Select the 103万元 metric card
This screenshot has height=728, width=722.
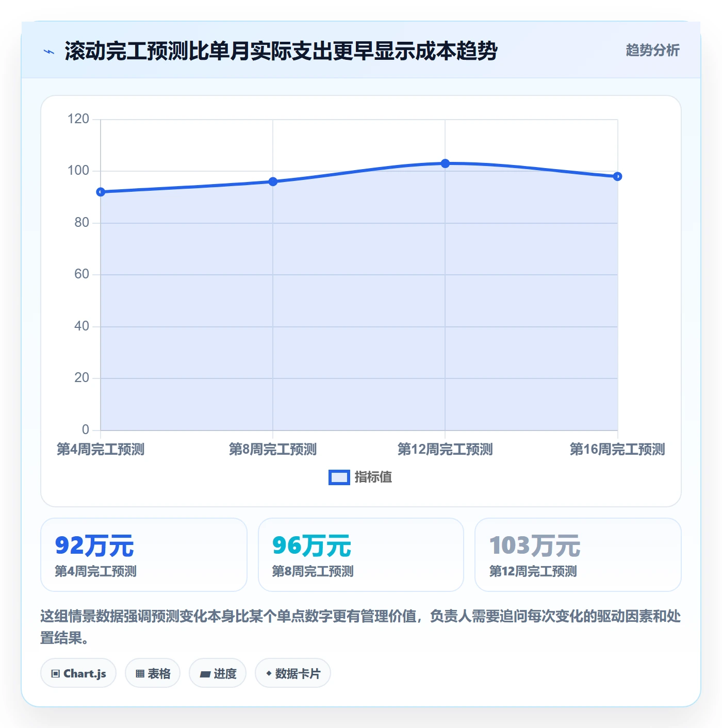click(578, 555)
